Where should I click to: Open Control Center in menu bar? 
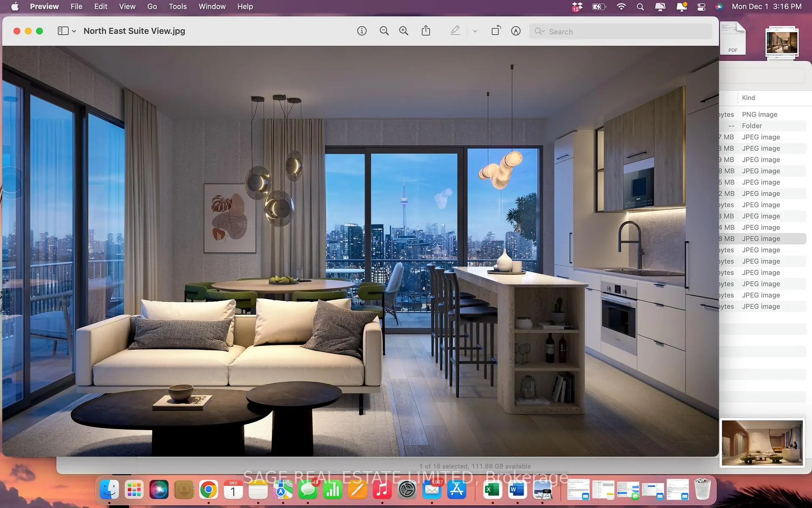(x=701, y=7)
